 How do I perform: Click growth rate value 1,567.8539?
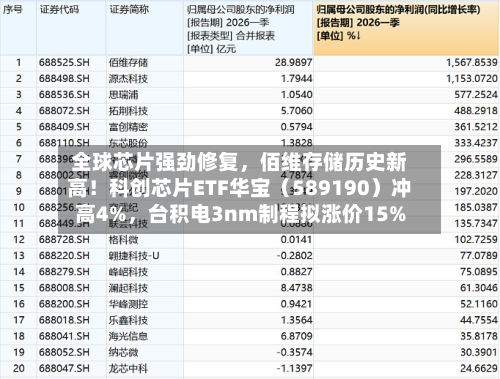472,63
